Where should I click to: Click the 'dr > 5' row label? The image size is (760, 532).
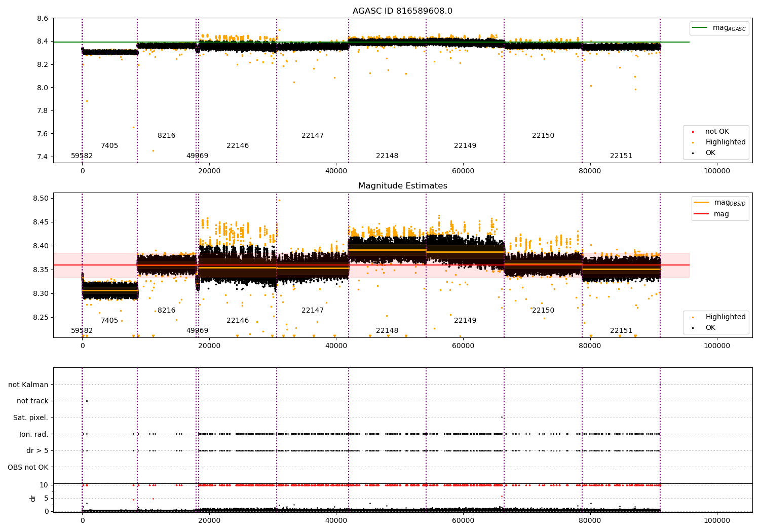37,450
